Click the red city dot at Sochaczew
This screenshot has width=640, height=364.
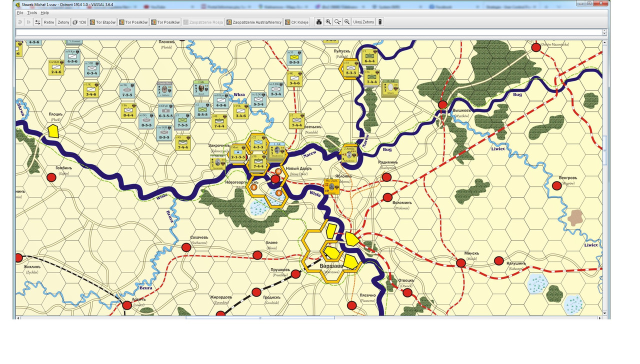[x=186, y=247]
